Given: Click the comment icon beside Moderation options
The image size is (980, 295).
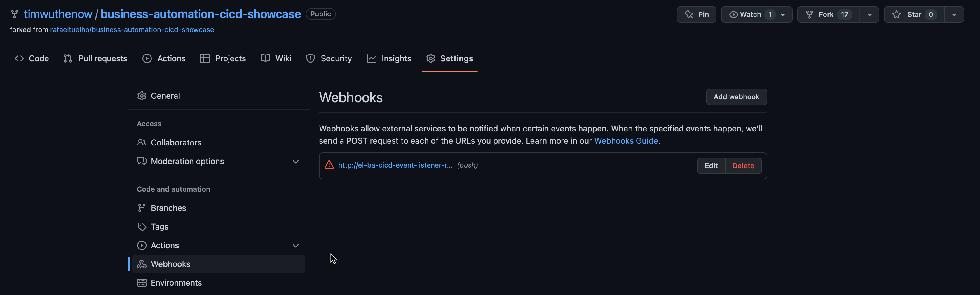Looking at the screenshot, I should (x=142, y=162).
